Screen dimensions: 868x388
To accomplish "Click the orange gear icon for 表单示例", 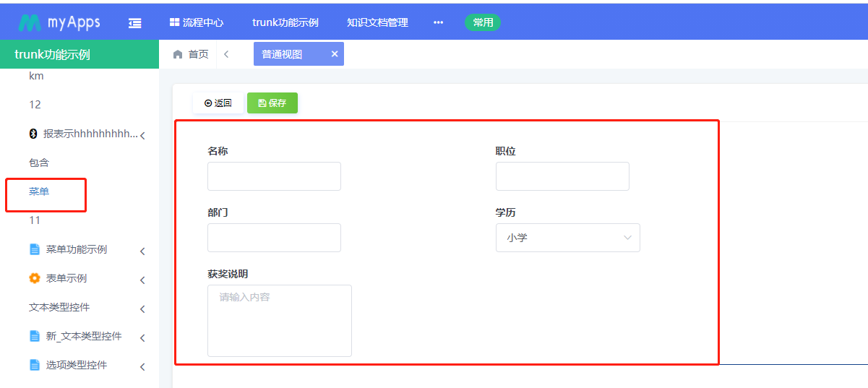I will pos(35,278).
